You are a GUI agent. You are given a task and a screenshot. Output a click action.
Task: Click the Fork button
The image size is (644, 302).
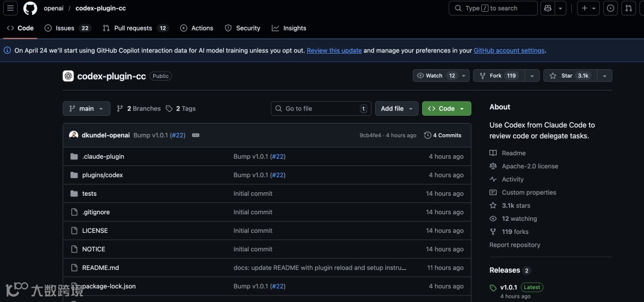click(500, 76)
